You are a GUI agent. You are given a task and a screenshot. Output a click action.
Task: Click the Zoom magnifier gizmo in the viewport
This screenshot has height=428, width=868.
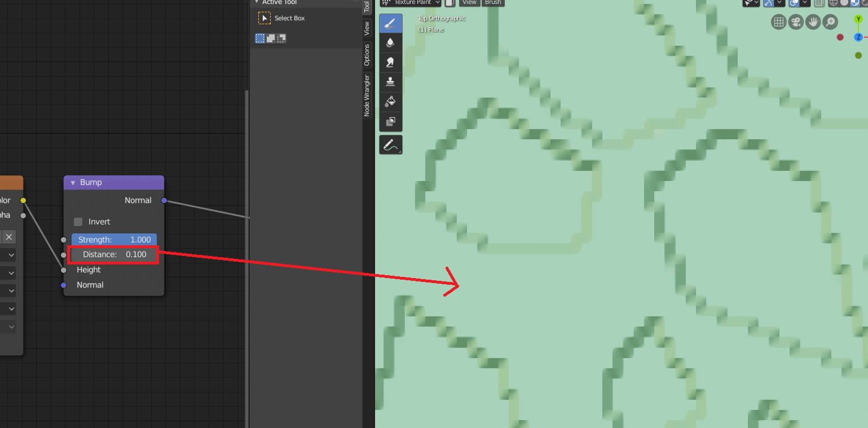pos(830,22)
